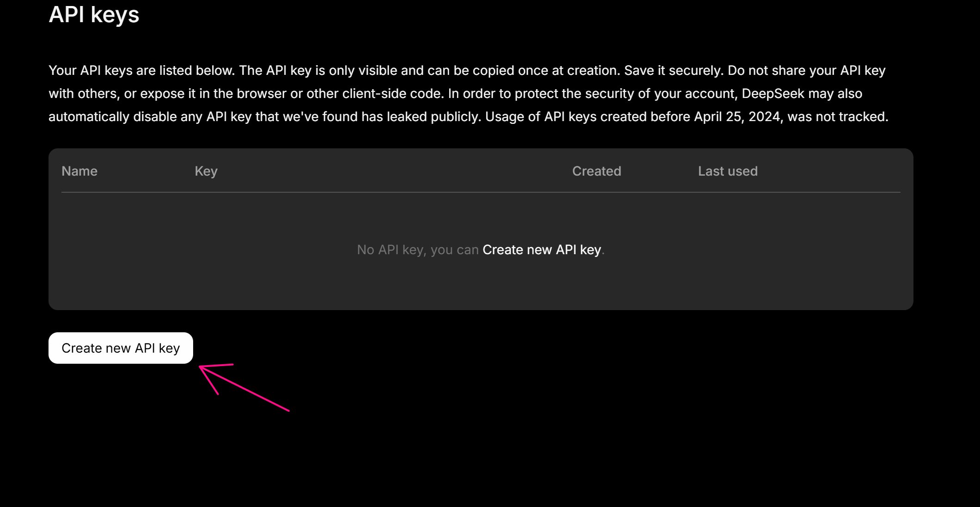Select the Key column header
980x507 pixels.
(206, 171)
